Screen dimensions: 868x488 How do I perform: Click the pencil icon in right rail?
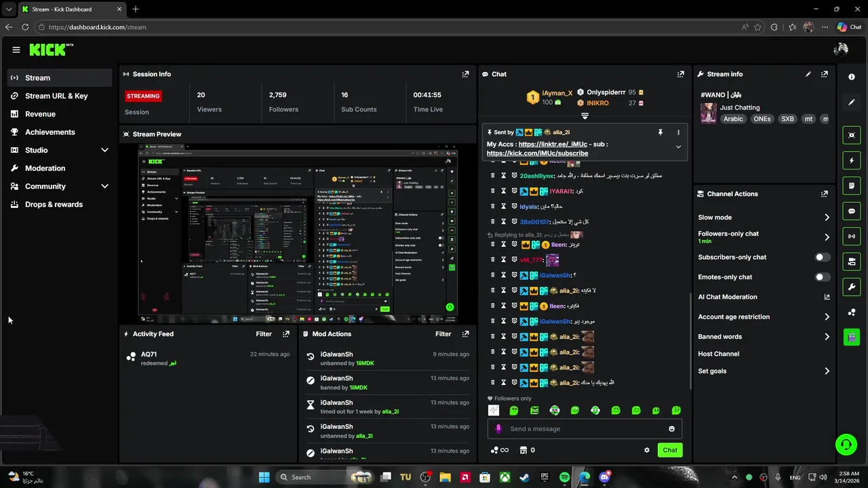point(852,102)
